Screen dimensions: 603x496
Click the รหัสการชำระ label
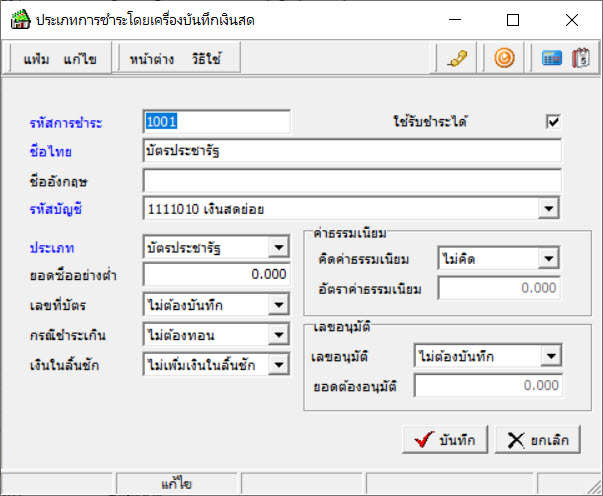66,123
